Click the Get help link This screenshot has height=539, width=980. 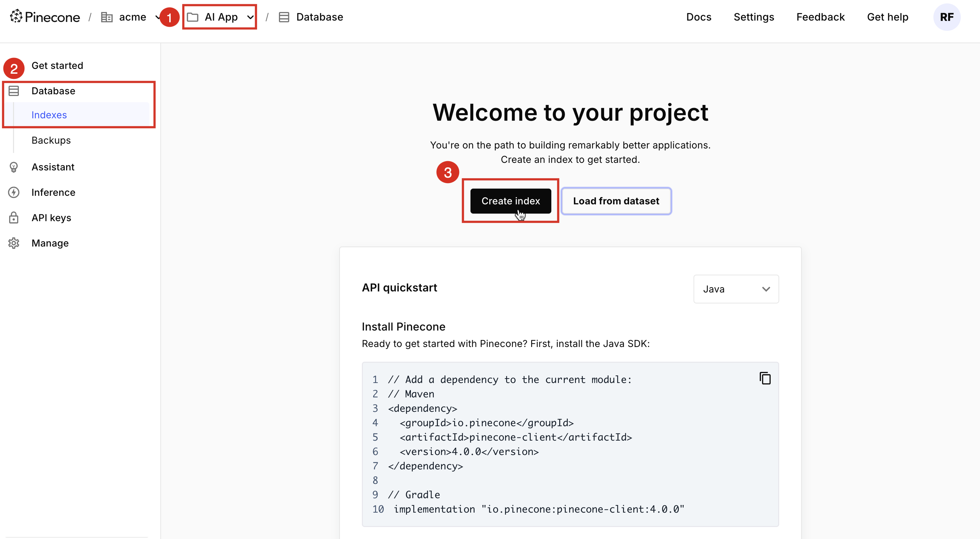(887, 17)
